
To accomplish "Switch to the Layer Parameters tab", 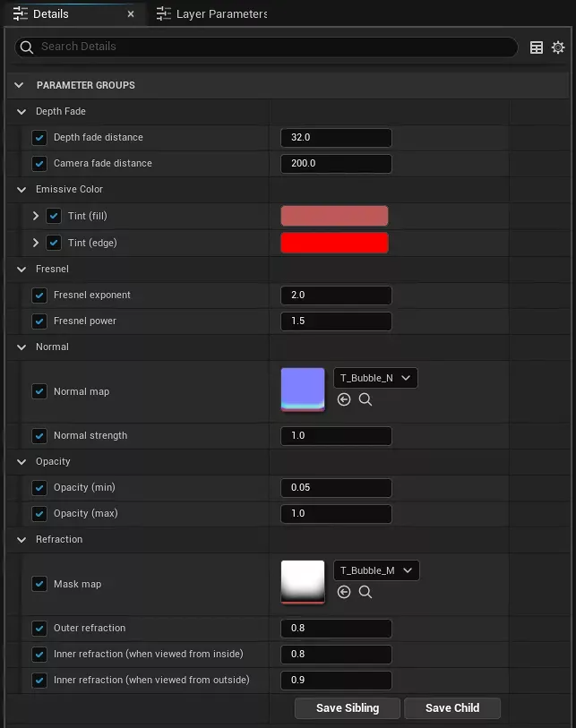I will [211, 14].
